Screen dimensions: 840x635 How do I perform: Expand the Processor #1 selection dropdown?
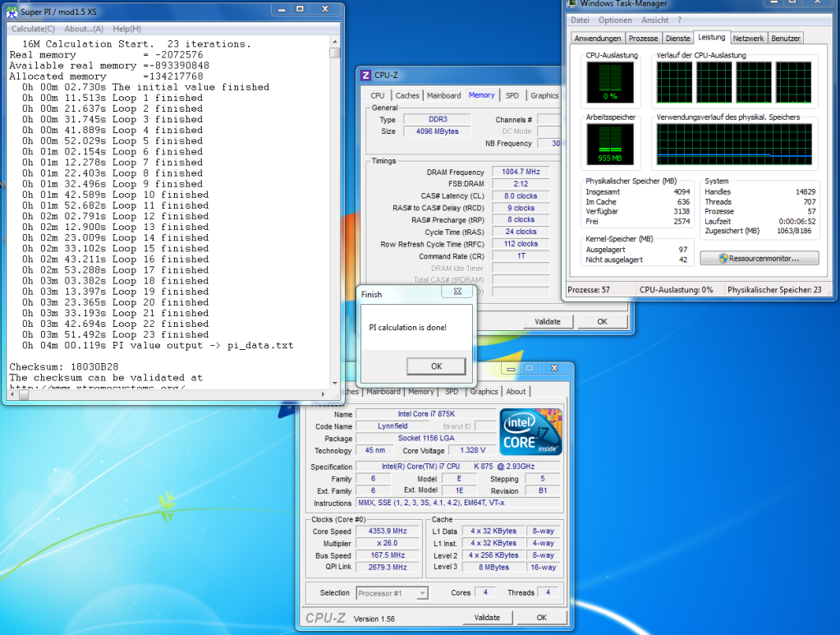pyautogui.click(x=422, y=593)
